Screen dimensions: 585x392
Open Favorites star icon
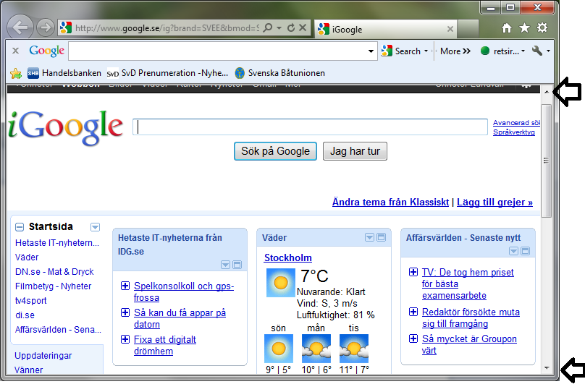tap(525, 28)
